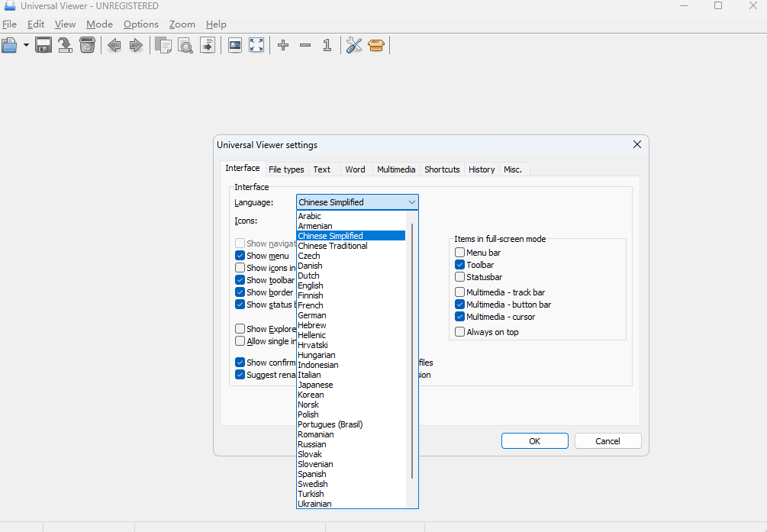Select Chinese Traditional from the list
The image size is (767, 532).
351,246
